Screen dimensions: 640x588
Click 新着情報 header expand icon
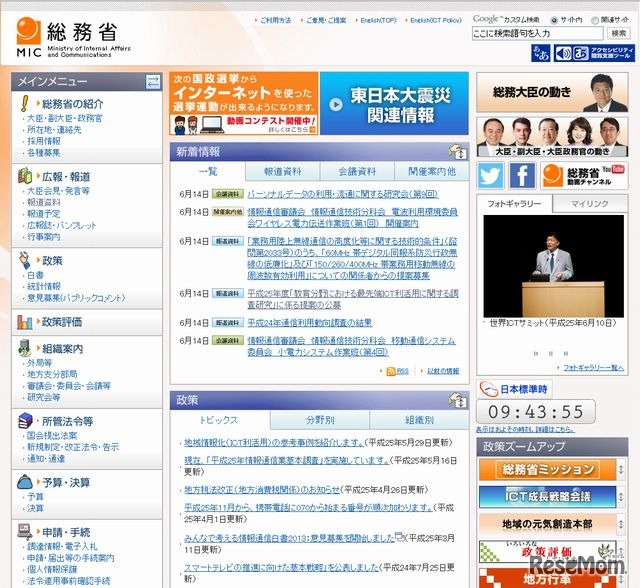pos(458,152)
